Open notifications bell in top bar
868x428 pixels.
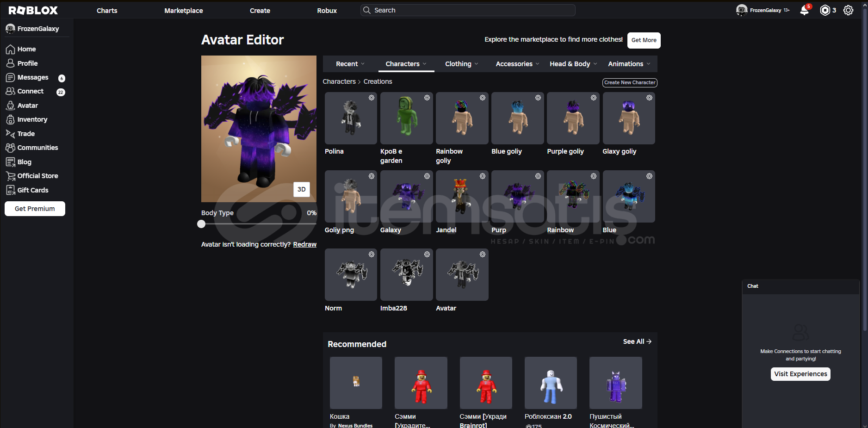click(805, 10)
